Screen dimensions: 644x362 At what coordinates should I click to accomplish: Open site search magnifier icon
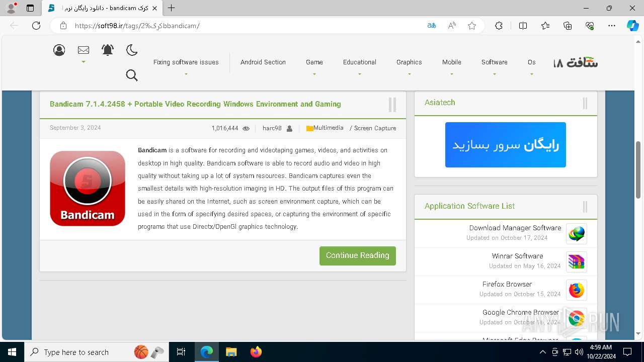coord(132,75)
